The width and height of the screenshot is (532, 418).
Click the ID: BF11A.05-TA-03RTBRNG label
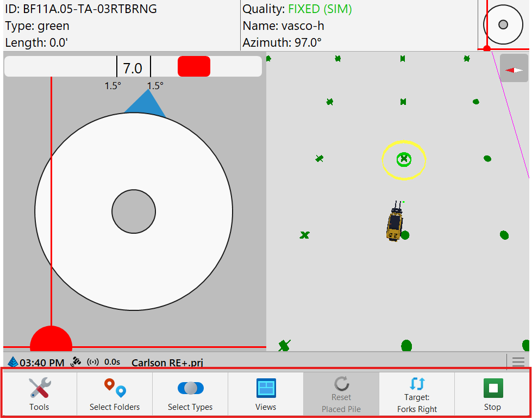(81, 9)
